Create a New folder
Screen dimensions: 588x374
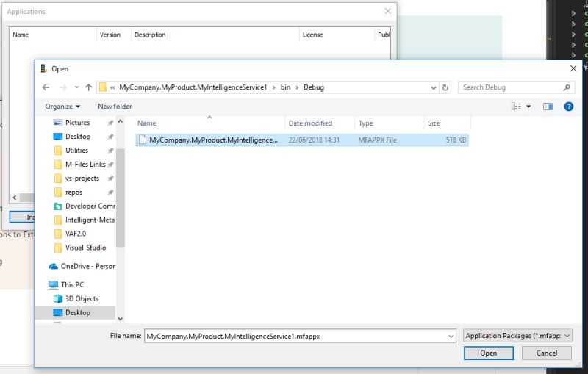(115, 107)
